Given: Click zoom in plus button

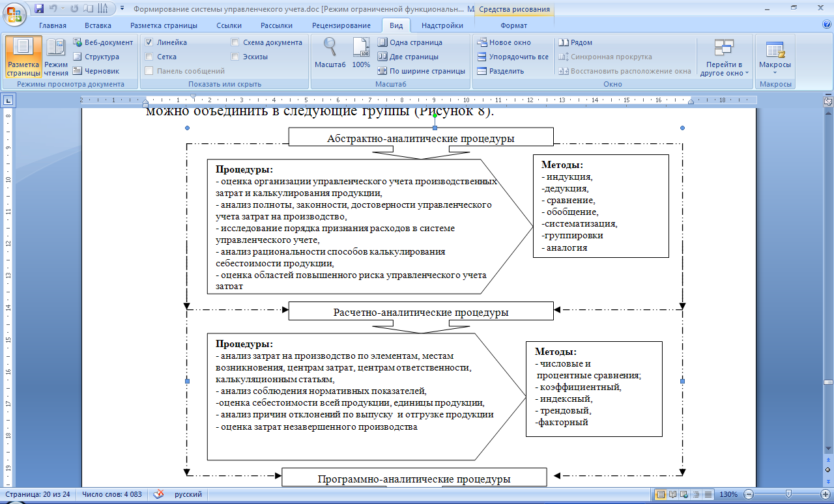Looking at the screenshot, I should click(x=826, y=495).
